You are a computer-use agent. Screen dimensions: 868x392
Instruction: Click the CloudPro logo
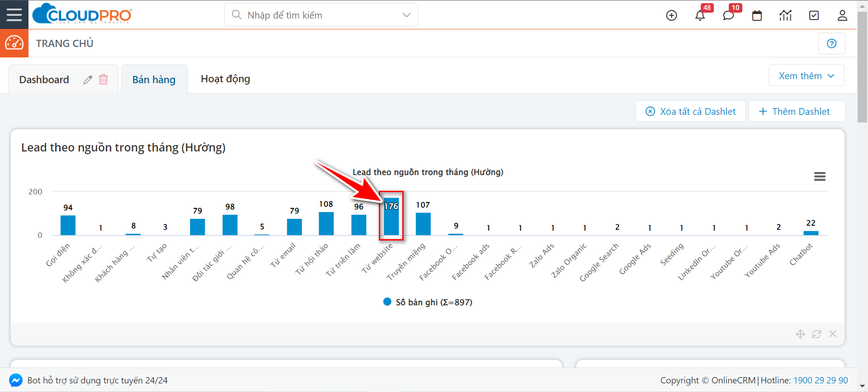pos(82,14)
